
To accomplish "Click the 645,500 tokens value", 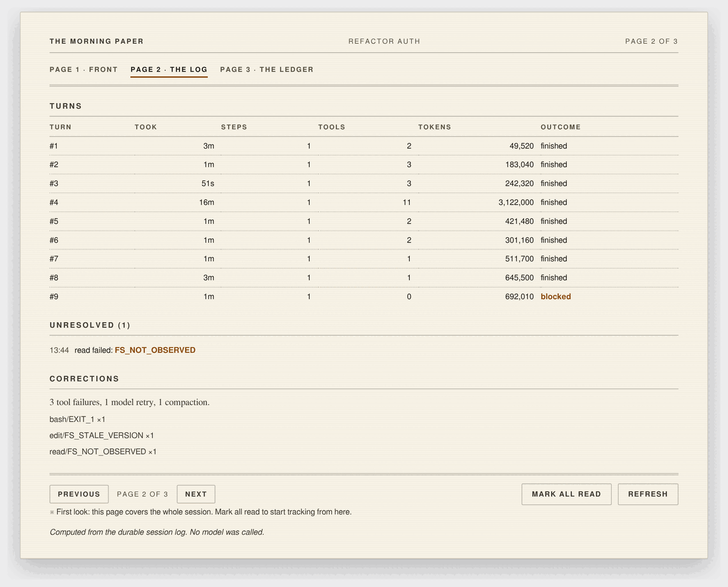I will [x=519, y=277].
